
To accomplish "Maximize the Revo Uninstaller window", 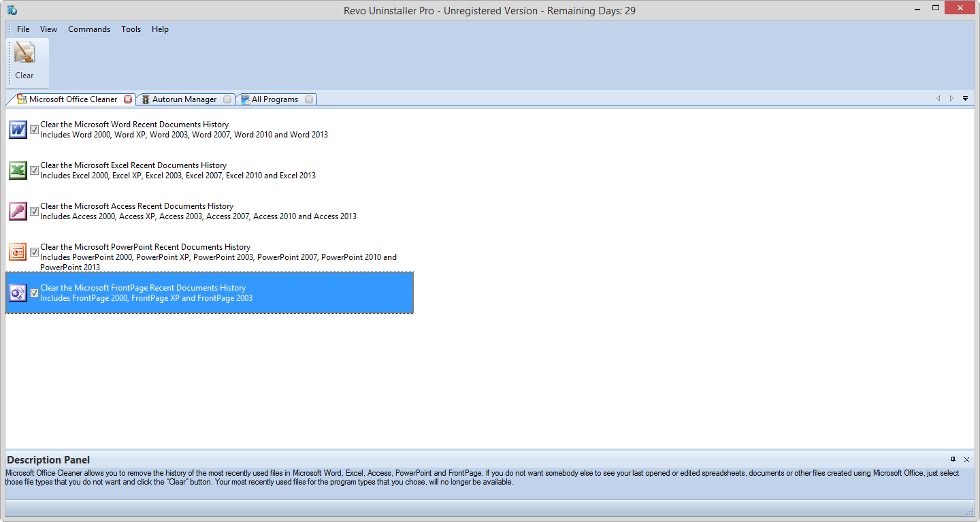I will tap(935, 8).
